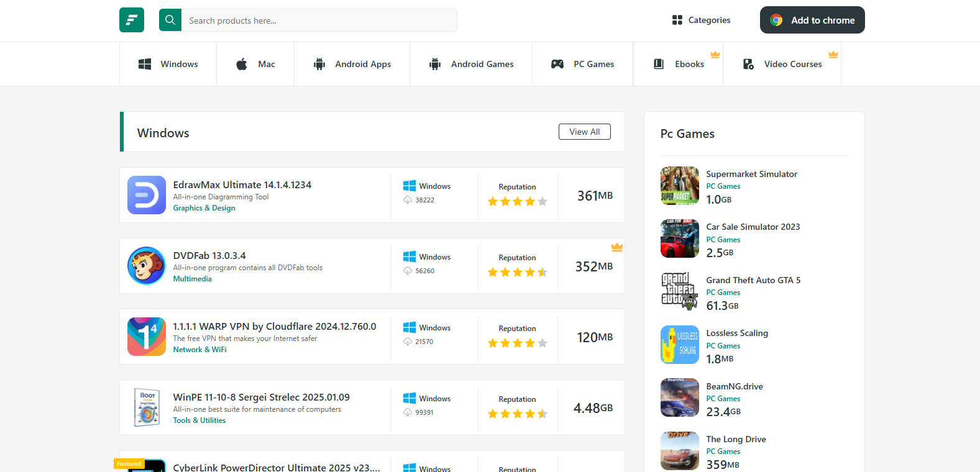Click the 4.48GB size of WinPE
This screenshot has width=980, height=472.
(x=593, y=408)
